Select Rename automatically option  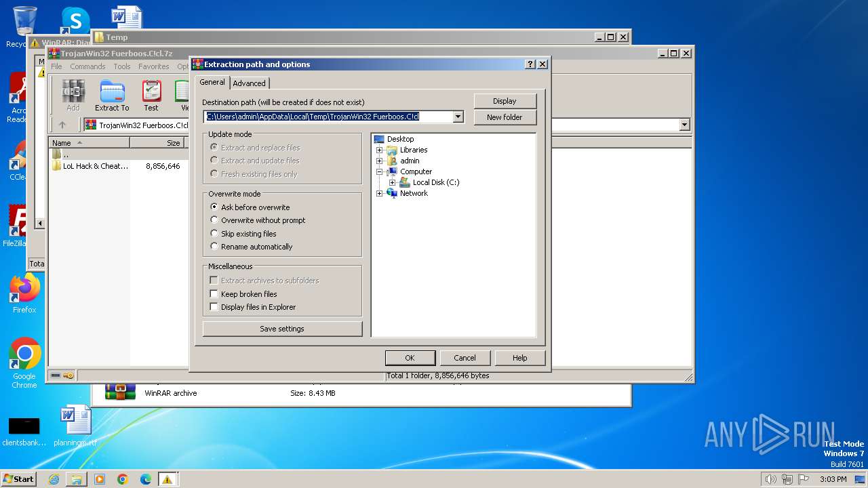click(x=252, y=247)
